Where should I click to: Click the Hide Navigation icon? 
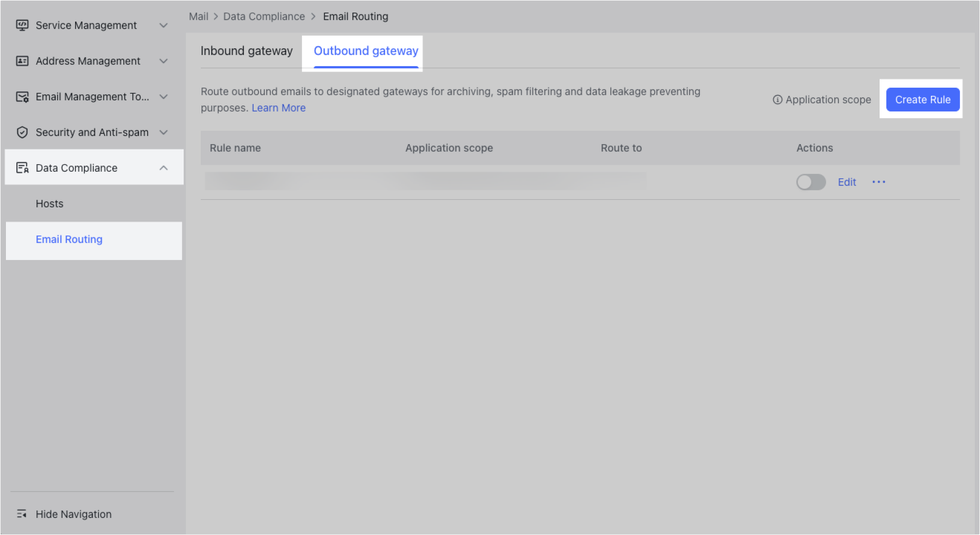tap(22, 513)
